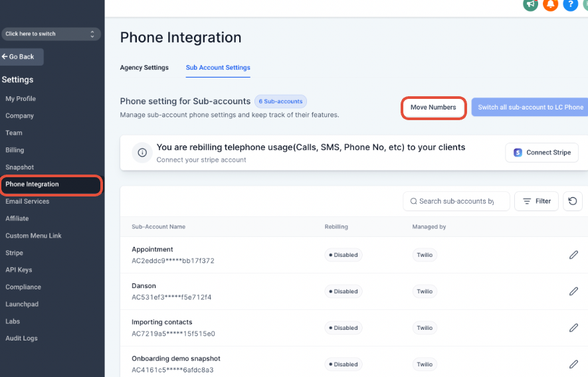588x377 pixels.
Task: Switch to the Agency Settings tab
Action: pos(144,68)
